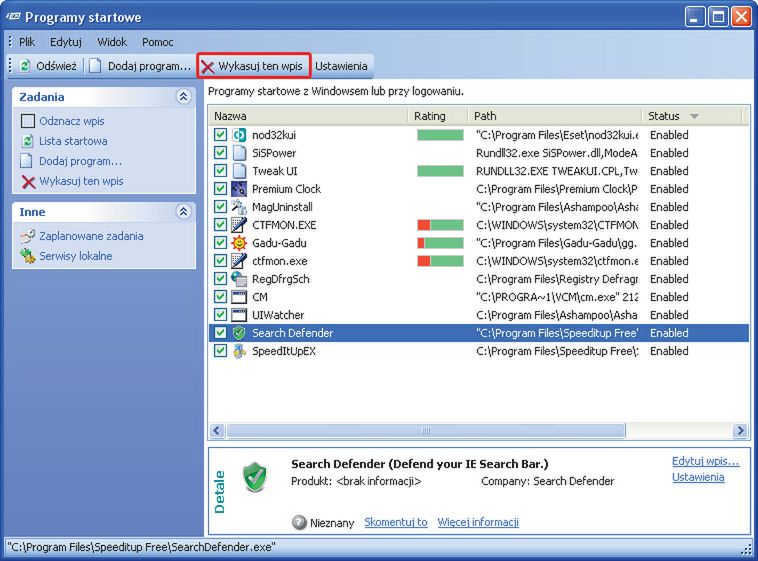
Task: Click the red X icon of Wykasuj ten wpis toolbar button
Action: click(207, 67)
